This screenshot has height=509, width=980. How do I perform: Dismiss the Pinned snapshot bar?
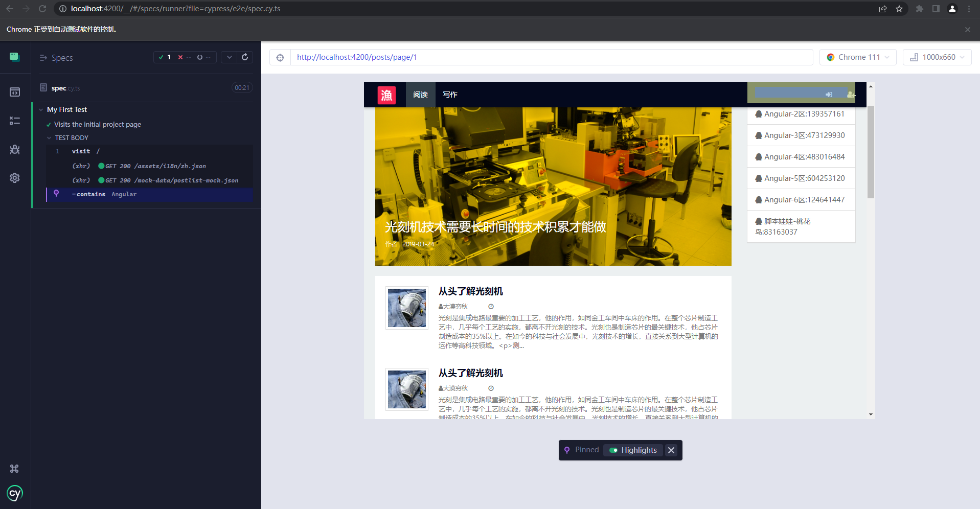coord(671,450)
